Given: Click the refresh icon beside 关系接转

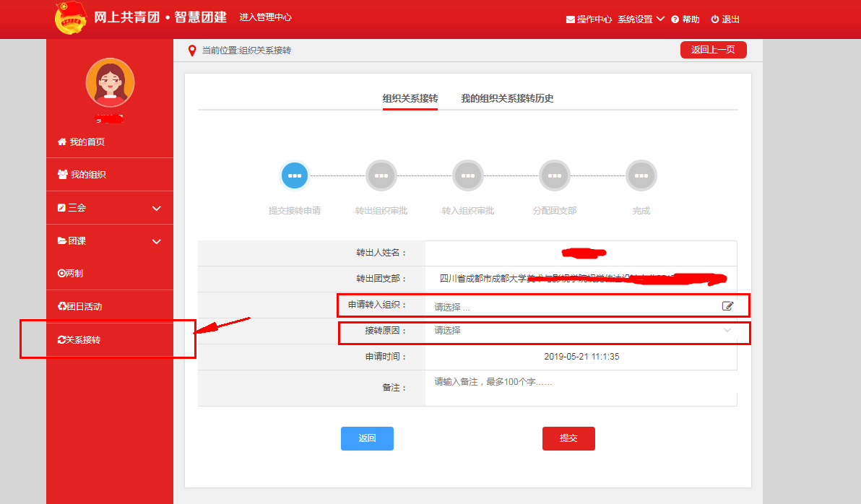Looking at the screenshot, I should pos(61,340).
